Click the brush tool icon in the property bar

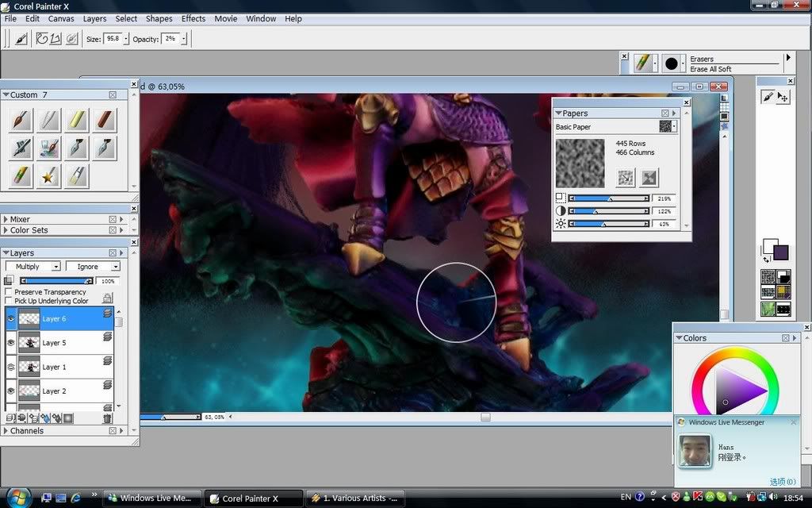click(21, 38)
